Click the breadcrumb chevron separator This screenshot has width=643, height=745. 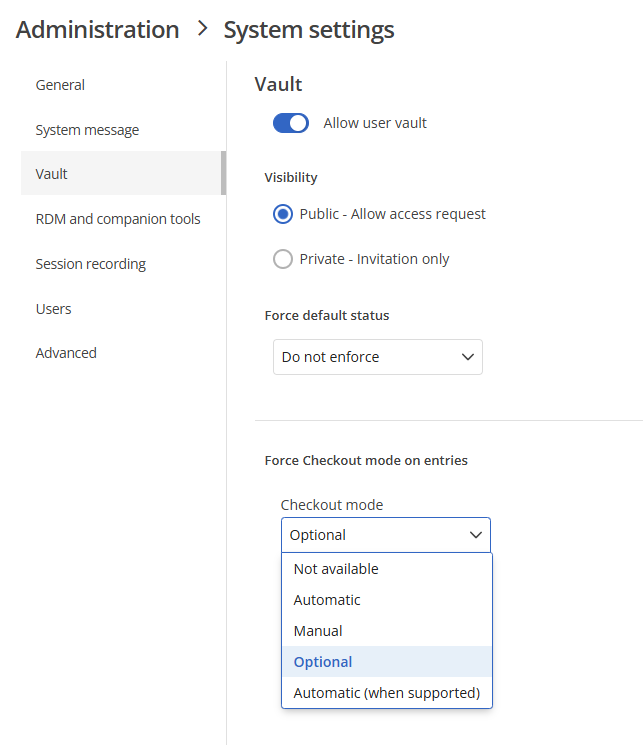click(202, 29)
